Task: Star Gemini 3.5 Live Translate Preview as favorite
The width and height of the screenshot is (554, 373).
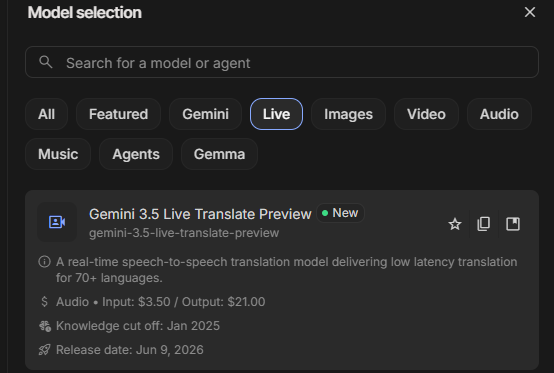Action: [455, 224]
